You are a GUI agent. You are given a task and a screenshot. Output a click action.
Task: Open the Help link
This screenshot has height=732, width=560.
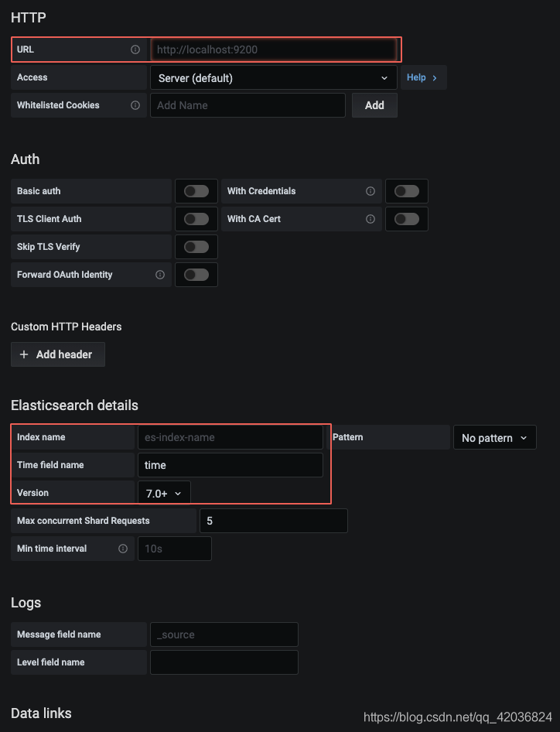click(x=423, y=77)
